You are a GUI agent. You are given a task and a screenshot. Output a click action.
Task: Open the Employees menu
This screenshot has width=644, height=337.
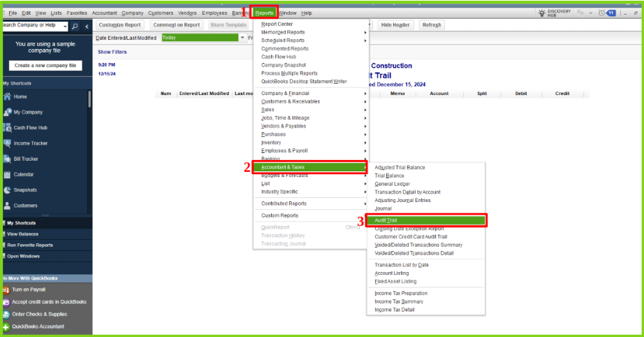pyautogui.click(x=214, y=13)
